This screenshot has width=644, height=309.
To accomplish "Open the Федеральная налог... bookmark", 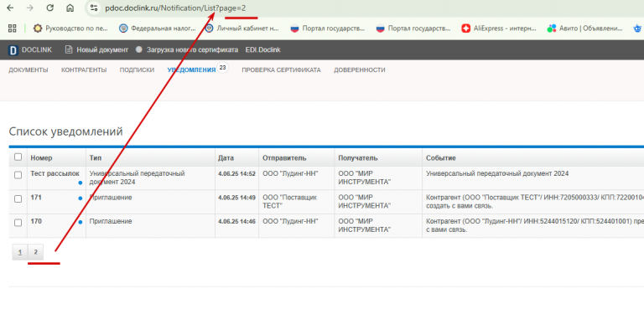I will point(158,28).
